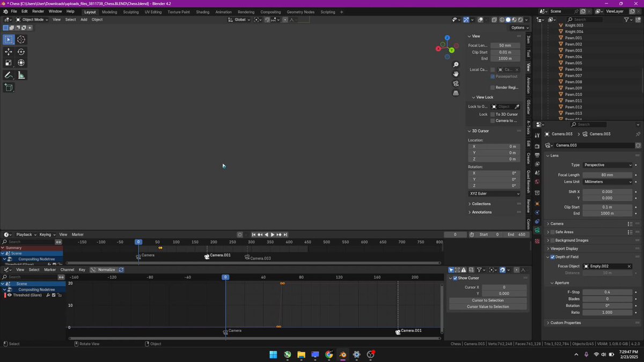Viewport: 644px width, 362px height.
Task: Disable the Depth of Field checkbox
Action: click(553, 257)
